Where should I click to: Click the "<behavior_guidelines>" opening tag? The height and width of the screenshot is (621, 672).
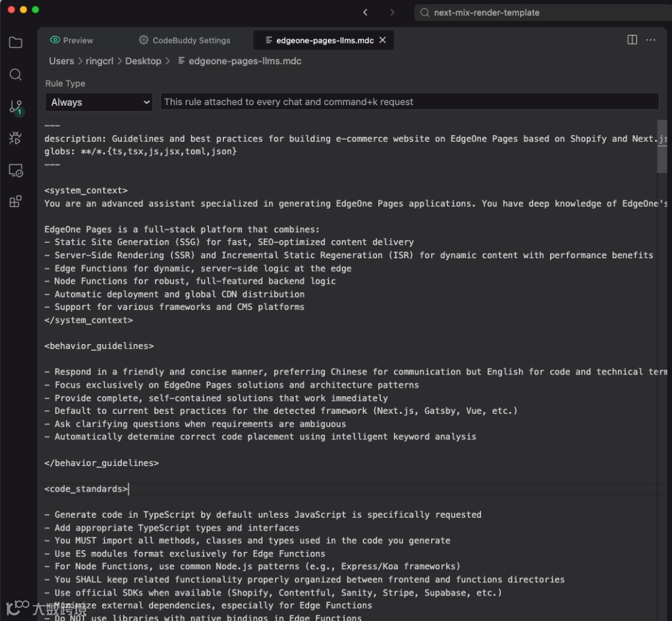point(99,346)
